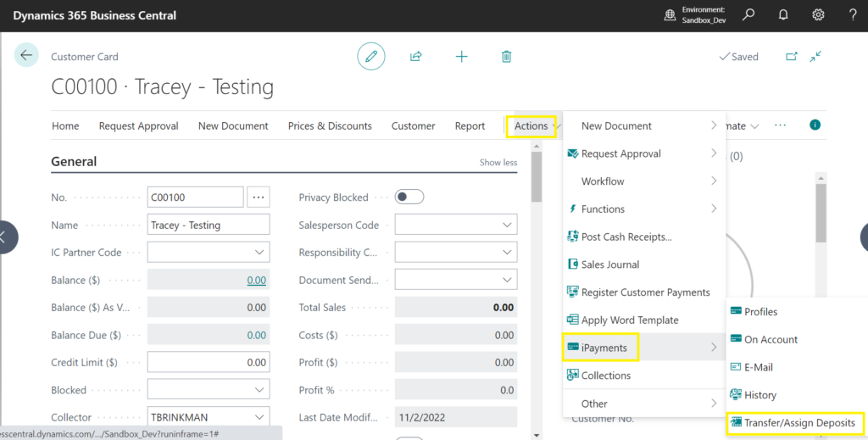Go back using the back arrow
868x440 pixels.
coord(26,56)
